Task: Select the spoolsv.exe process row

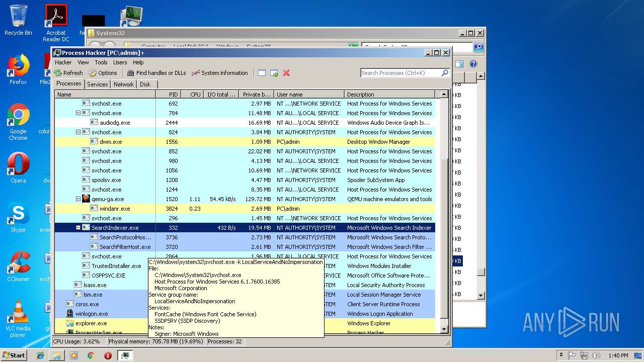Action: click(x=245, y=180)
